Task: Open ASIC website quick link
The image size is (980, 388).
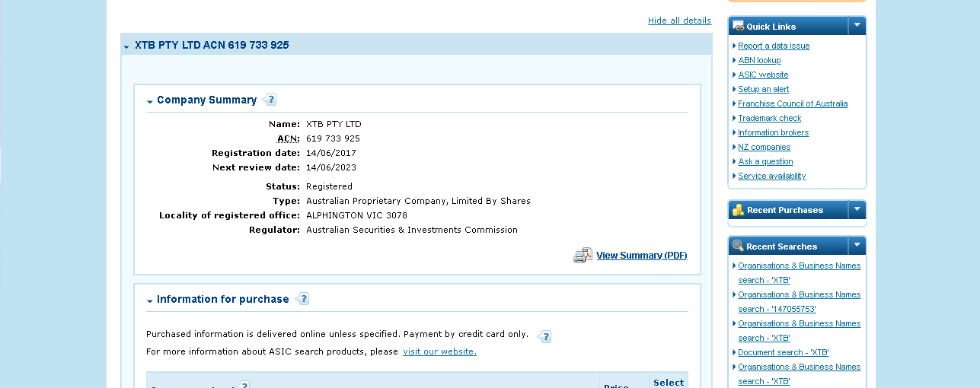Action: coord(763,75)
